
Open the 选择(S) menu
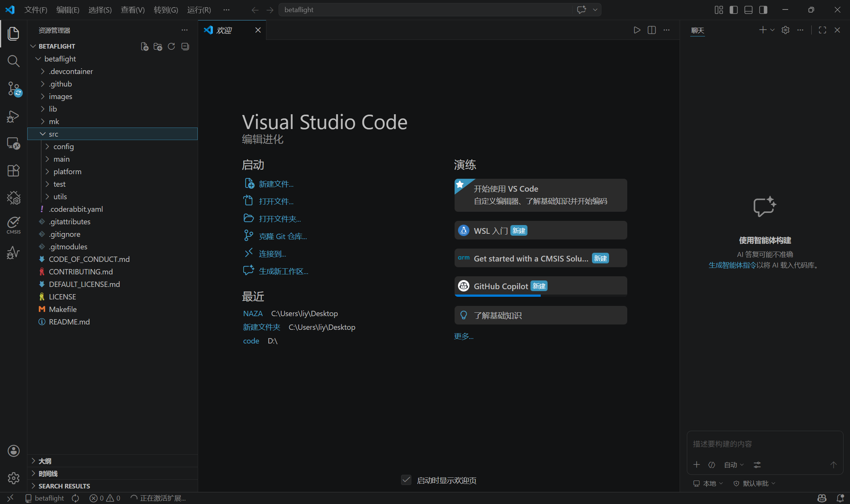coord(100,10)
